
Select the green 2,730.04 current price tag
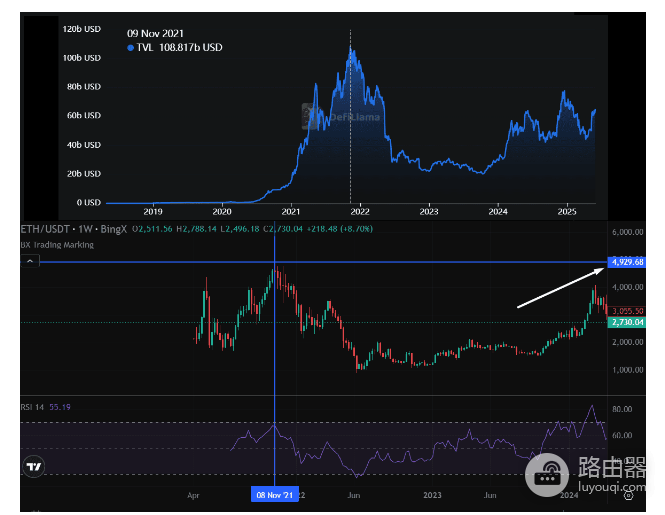coord(627,322)
